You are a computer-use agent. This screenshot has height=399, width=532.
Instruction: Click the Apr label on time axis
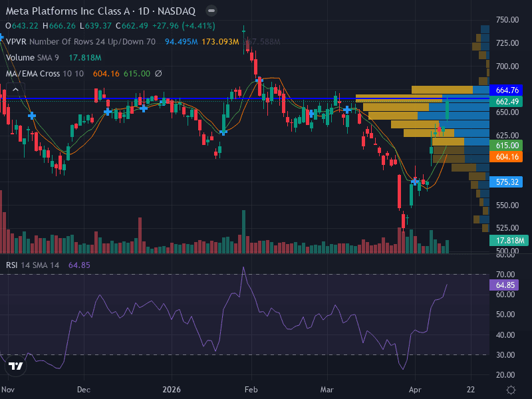point(415,390)
